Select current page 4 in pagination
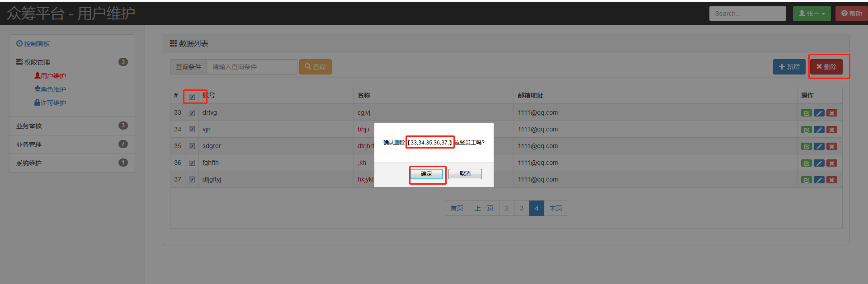The image size is (868, 284). [536, 208]
